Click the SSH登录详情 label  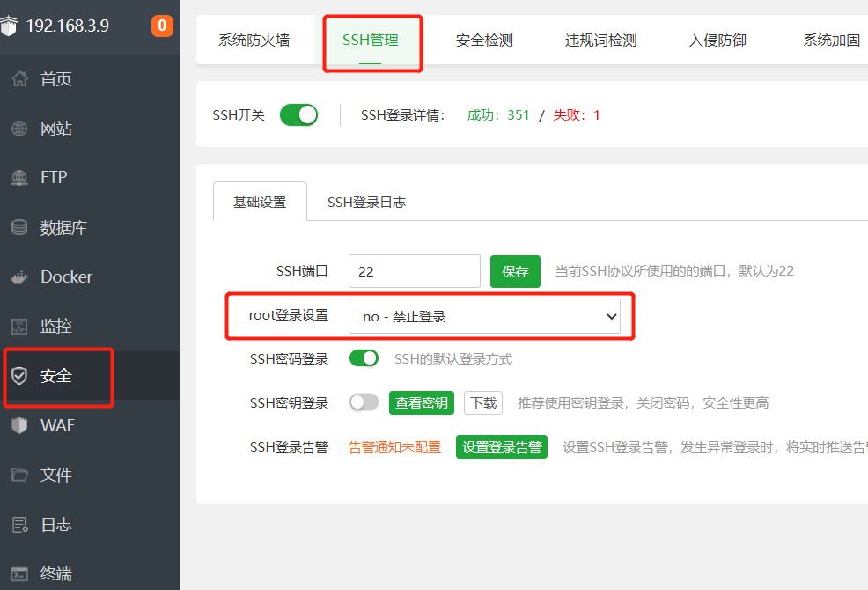tap(402, 115)
